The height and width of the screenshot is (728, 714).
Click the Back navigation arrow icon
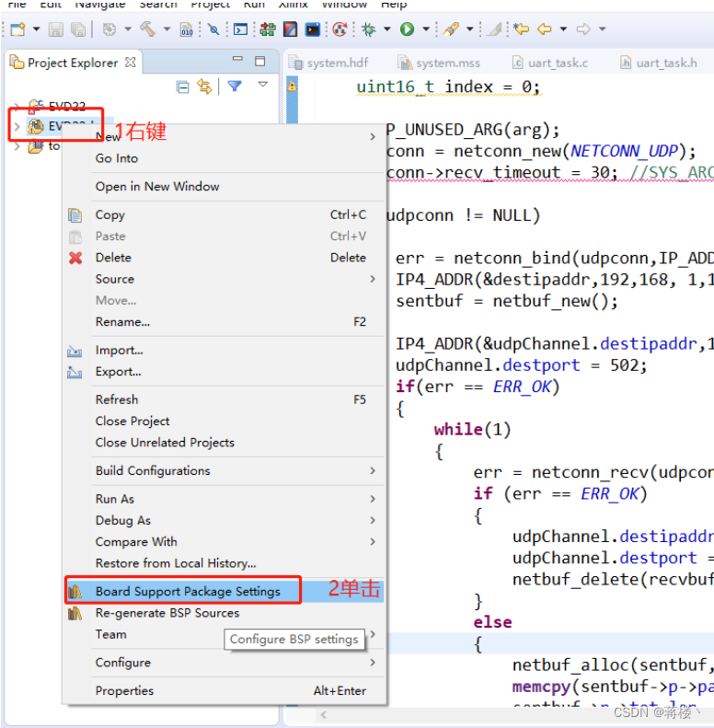[x=544, y=29]
